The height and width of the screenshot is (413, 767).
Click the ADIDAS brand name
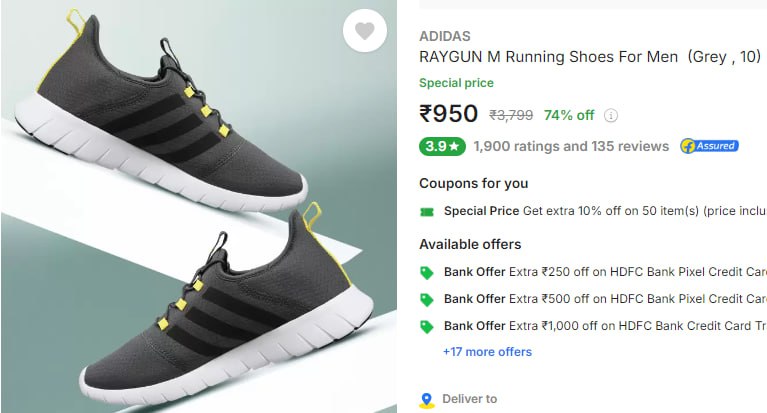point(444,36)
